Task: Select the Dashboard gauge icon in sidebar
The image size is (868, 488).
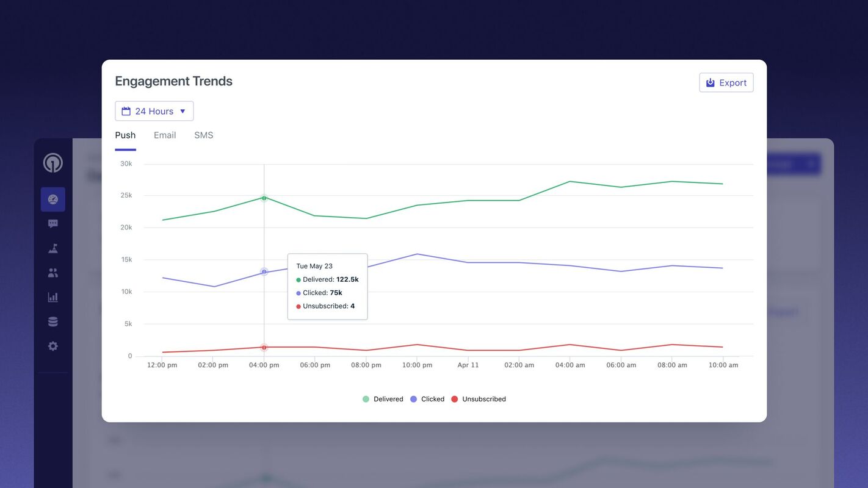Action: [x=52, y=199]
